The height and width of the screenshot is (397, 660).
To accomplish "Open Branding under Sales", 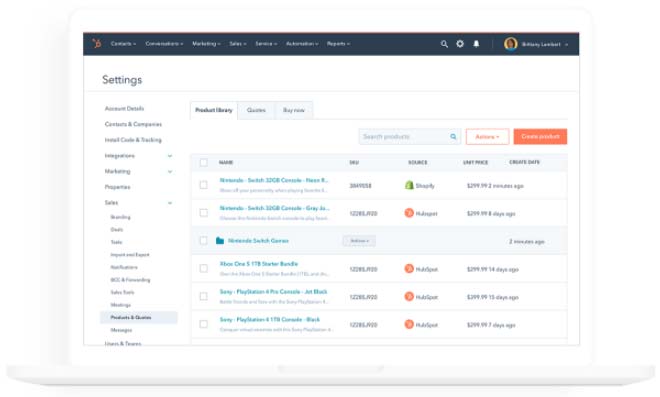I will [x=120, y=217].
